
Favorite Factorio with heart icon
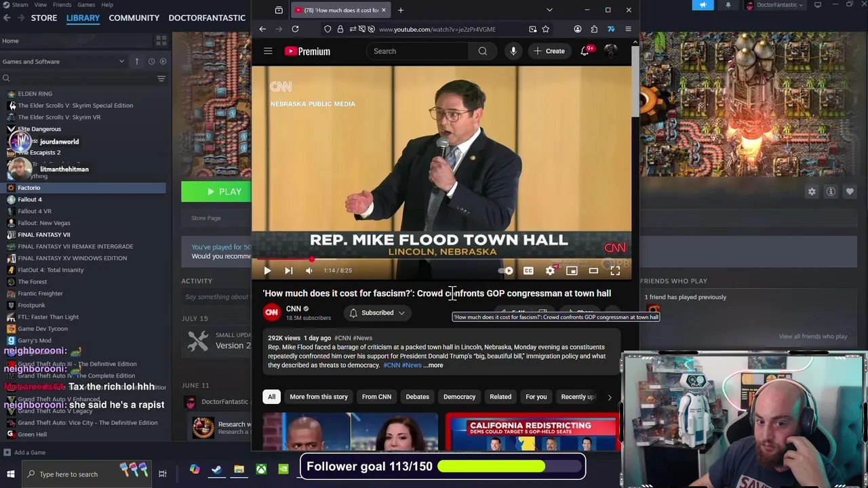(x=850, y=192)
